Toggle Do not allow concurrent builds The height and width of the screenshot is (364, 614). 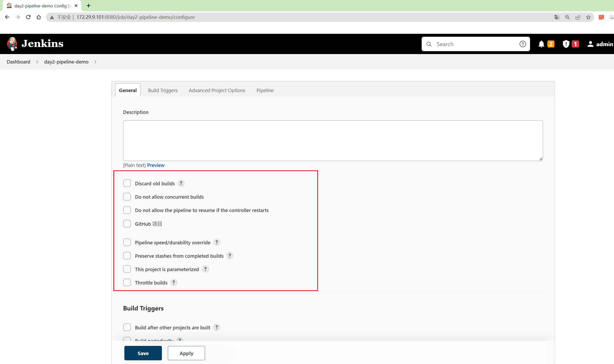pyautogui.click(x=127, y=197)
